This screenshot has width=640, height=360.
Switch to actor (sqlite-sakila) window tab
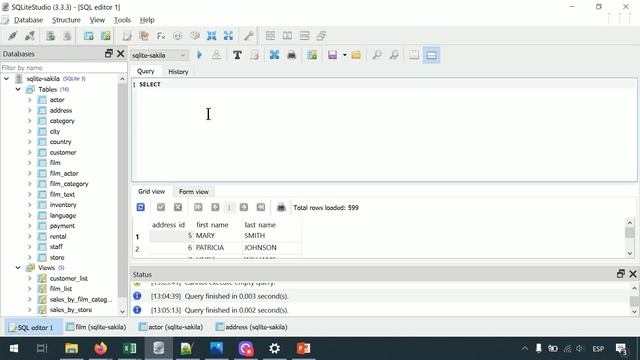point(171,327)
